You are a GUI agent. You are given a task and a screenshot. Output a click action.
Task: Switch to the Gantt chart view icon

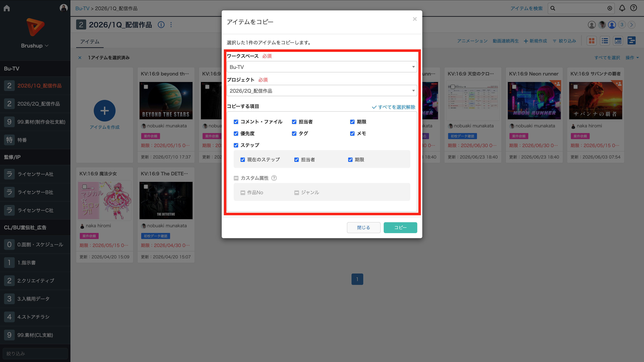tap(631, 41)
